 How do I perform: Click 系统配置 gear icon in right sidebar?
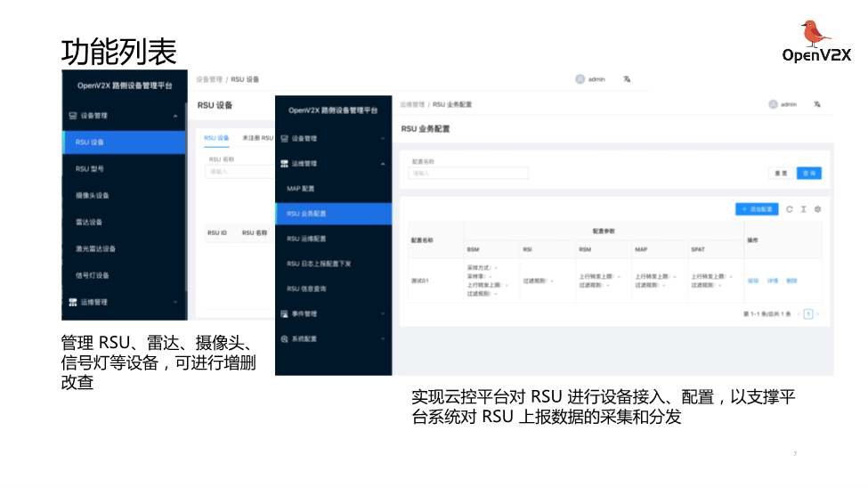(285, 339)
